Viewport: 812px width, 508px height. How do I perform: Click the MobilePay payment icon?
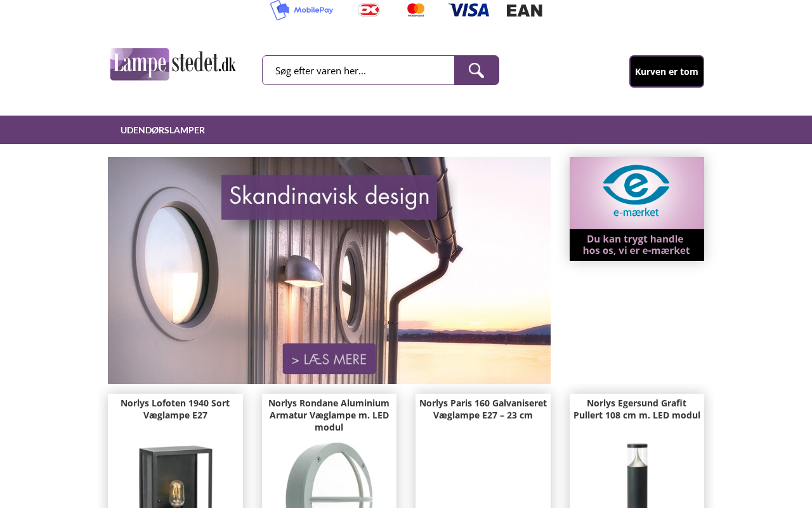(302, 10)
